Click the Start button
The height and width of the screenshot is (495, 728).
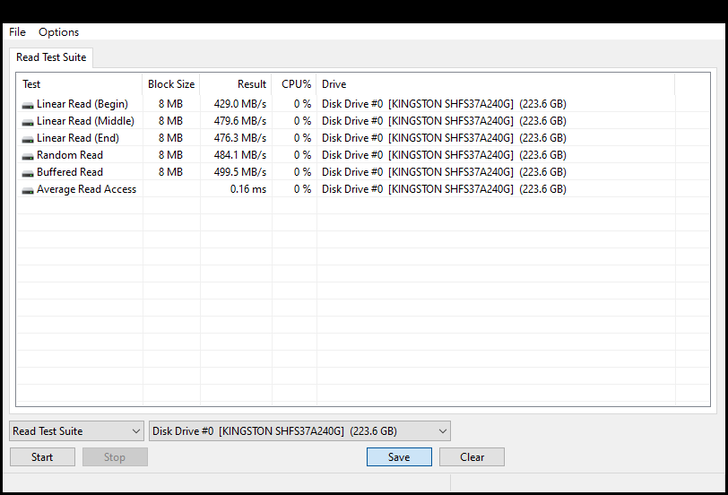point(42,457)
